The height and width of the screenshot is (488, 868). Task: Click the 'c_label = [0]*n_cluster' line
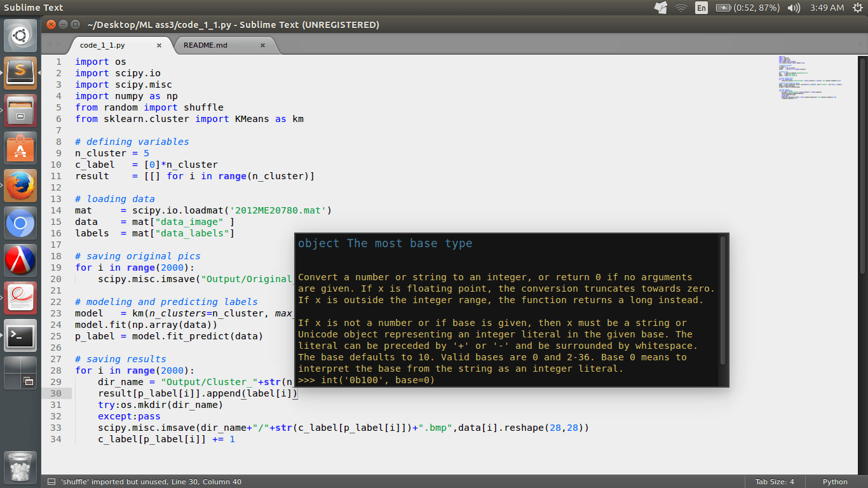[x=147, y=165]
